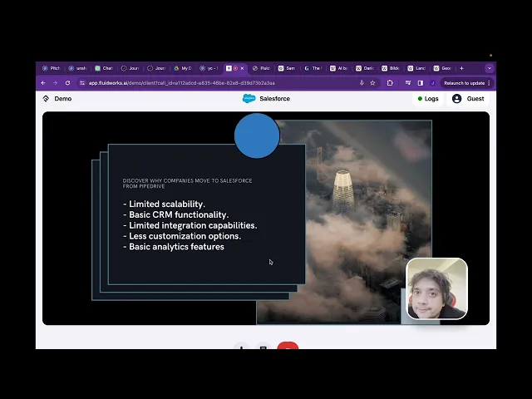Click the browser forward arrow
The height and width of the screenshot is (399, 532).
(x=55, y=83)
